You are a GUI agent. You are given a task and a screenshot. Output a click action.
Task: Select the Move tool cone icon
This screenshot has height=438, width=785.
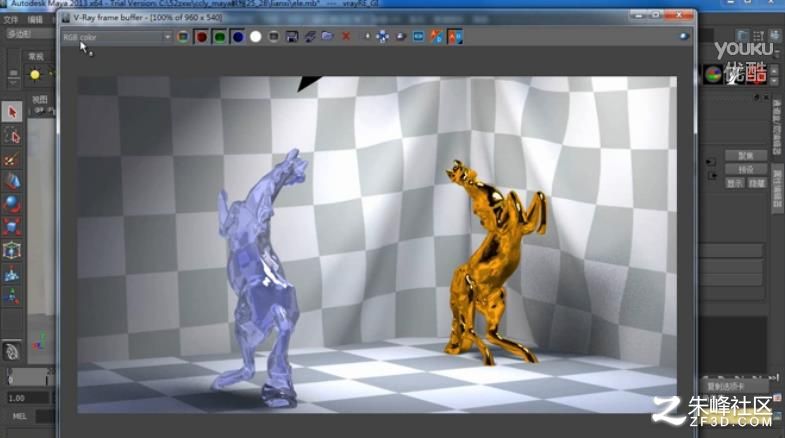[12, 181]
